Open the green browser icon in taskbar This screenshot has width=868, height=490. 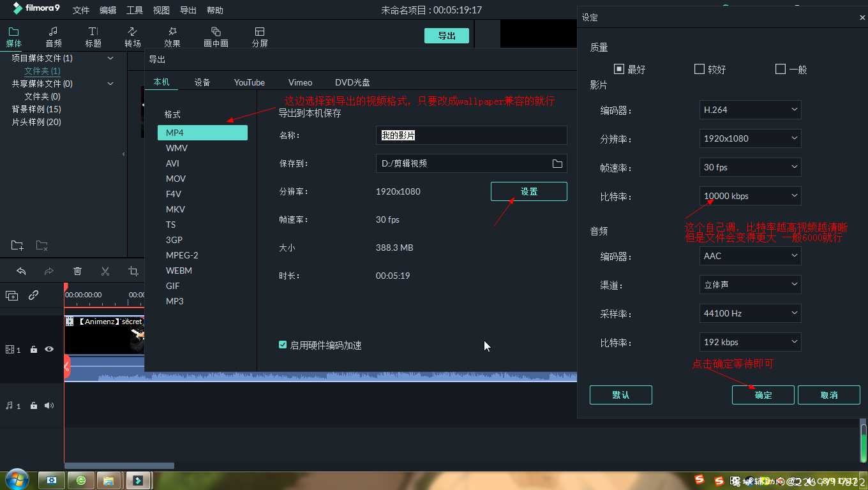coord(81,480)
